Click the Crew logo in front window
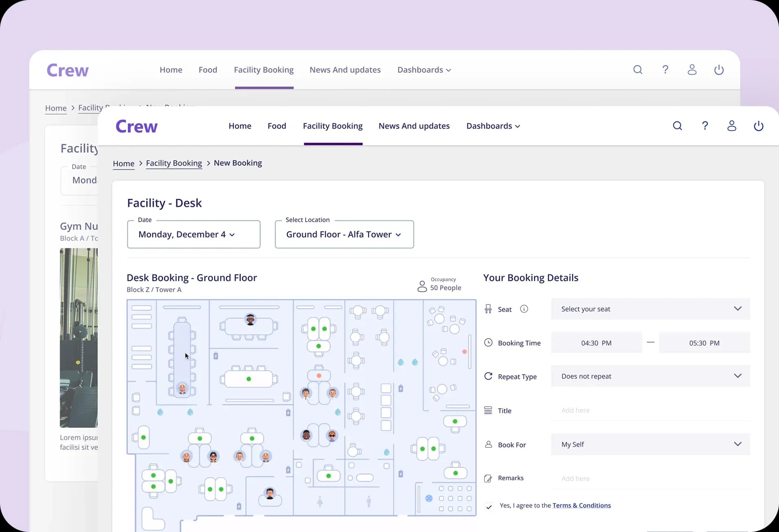The width and height of the screenshot is (779, 532). (136, 126)
